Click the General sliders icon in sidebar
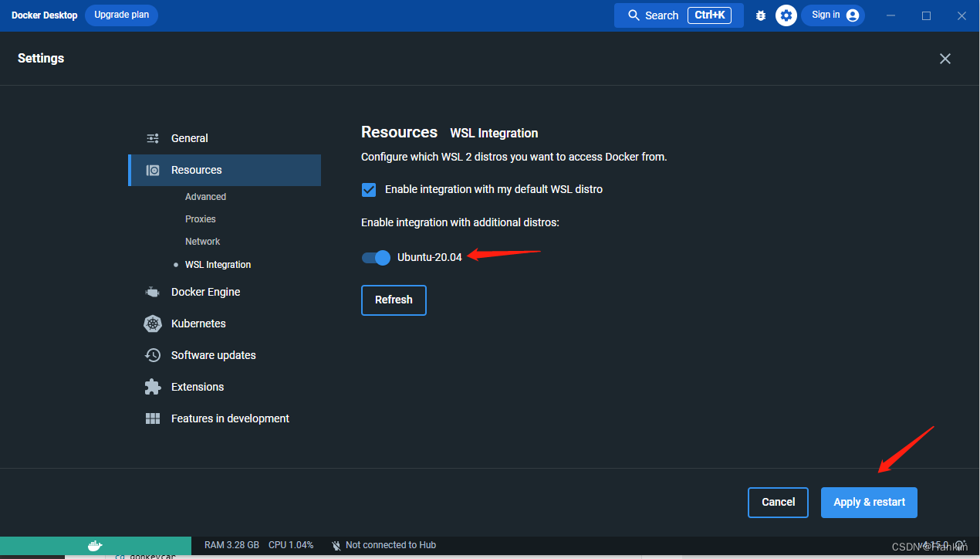 coord(152,137)
